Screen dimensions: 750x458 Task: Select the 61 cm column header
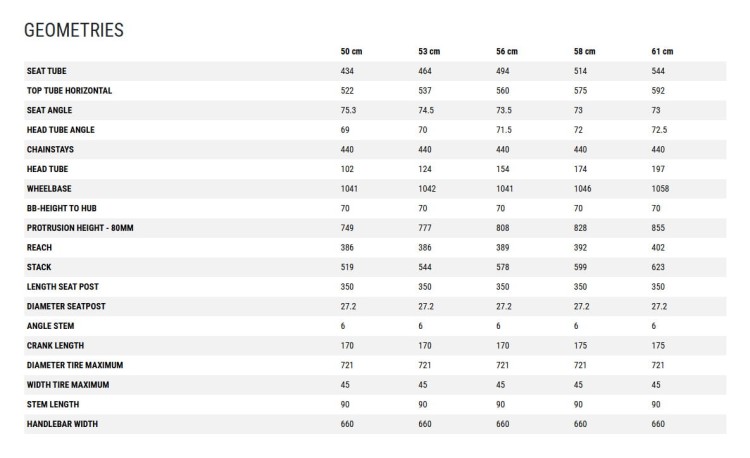point(662,51)
